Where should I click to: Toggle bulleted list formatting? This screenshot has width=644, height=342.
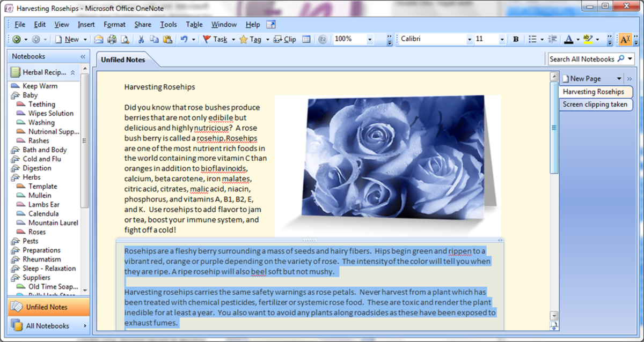pos(532,39)
